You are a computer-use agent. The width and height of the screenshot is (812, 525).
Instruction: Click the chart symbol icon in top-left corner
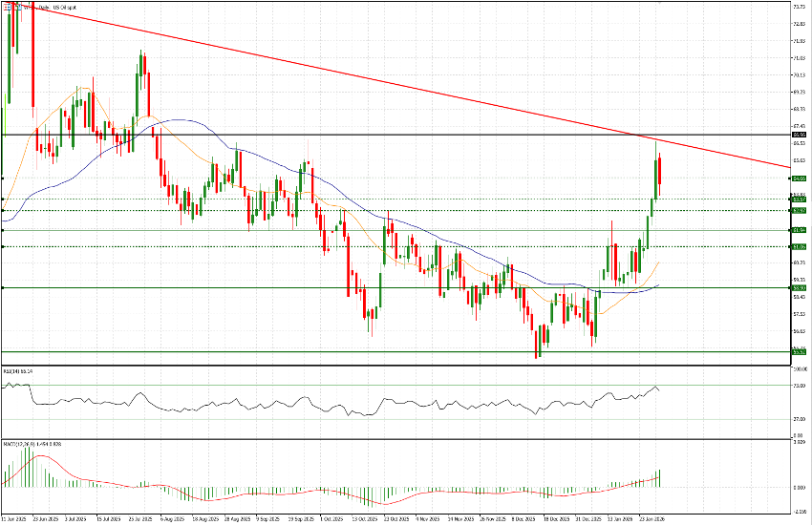click(x=8, y=6)
